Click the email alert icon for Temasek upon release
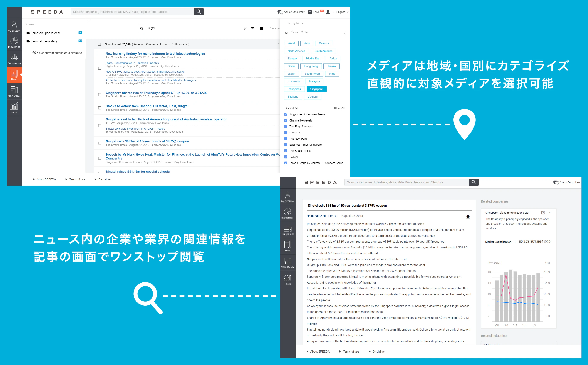 point(80,33)
